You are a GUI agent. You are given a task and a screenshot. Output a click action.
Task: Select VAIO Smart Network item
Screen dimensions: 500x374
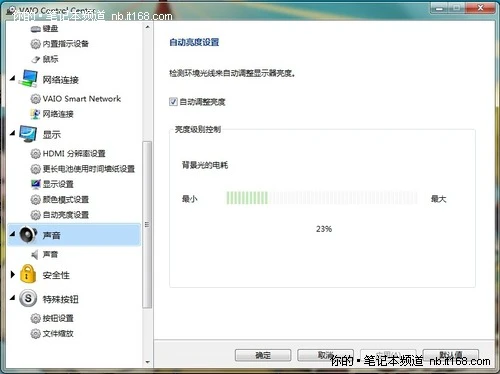[82, 99]
